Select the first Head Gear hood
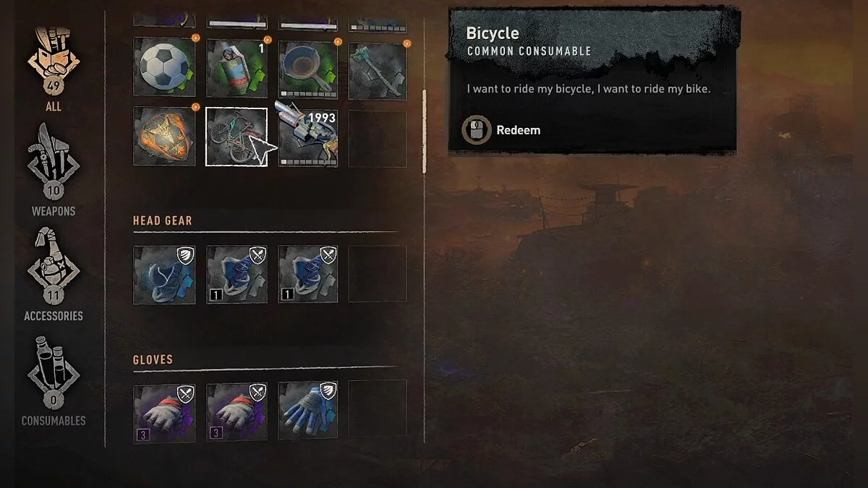 pyautogui.click(x=164, y=274)
